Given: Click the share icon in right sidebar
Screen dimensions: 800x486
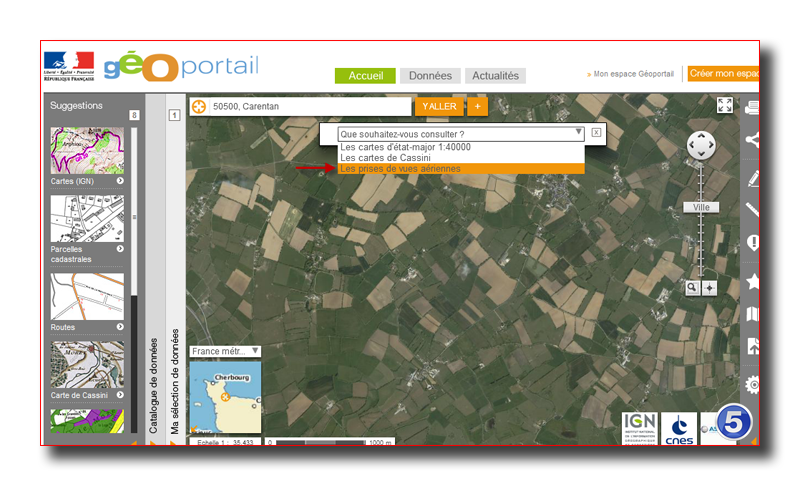Looking at the screenshot, I should pos(753,139).
